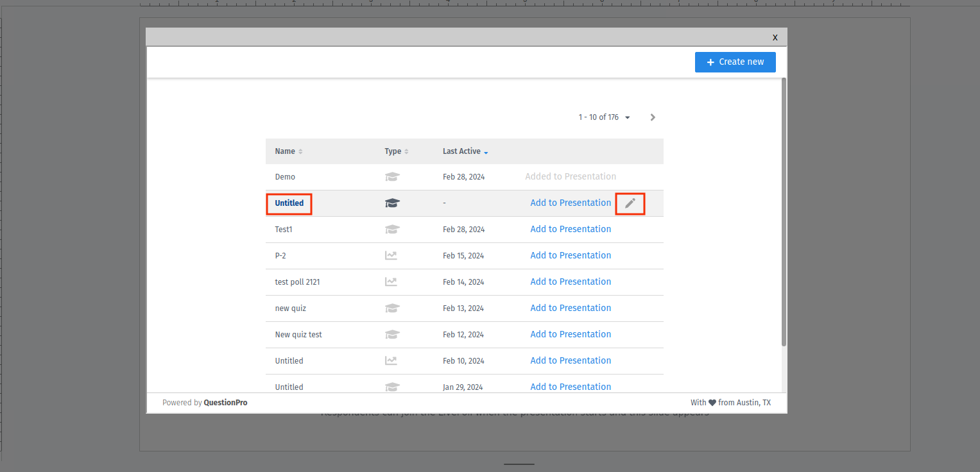Click Added to Presentation in Demo row
This screenshot has height=472, width=980.
(571, 176)
